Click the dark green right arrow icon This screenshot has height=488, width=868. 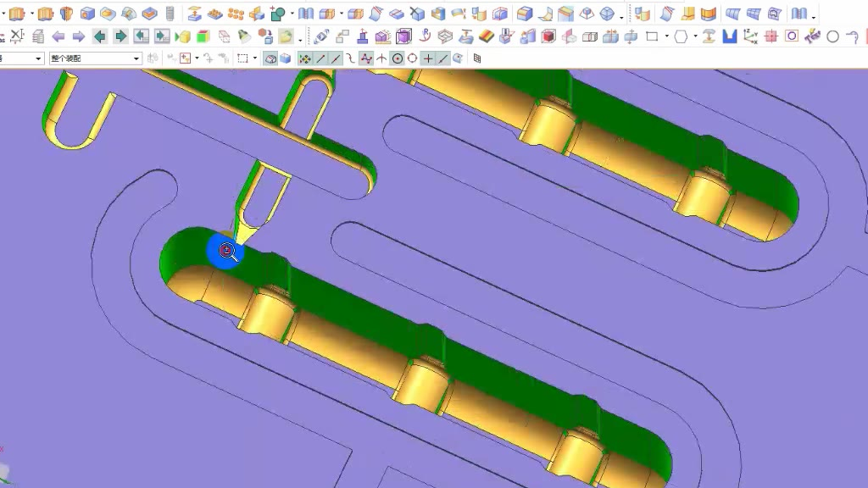click(120, 36)
